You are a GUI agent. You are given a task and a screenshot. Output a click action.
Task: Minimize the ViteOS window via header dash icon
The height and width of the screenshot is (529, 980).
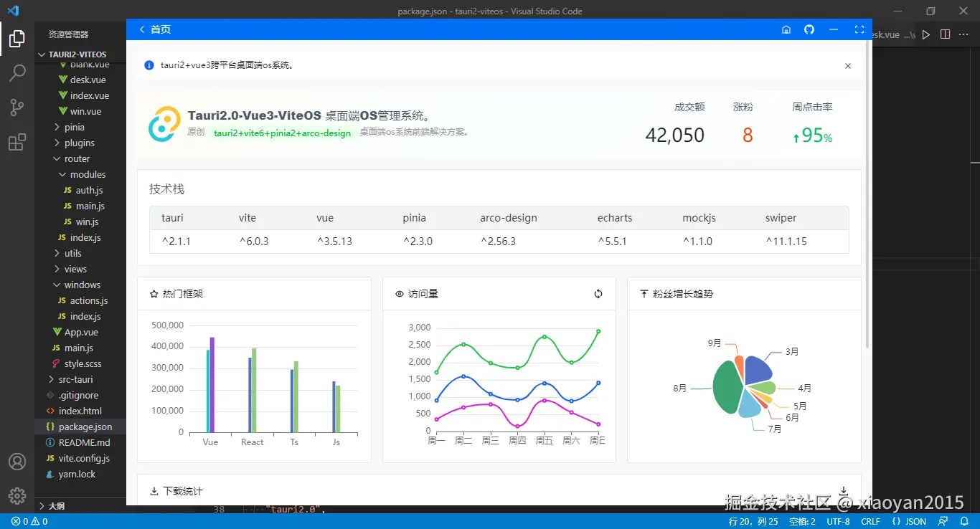834,29
